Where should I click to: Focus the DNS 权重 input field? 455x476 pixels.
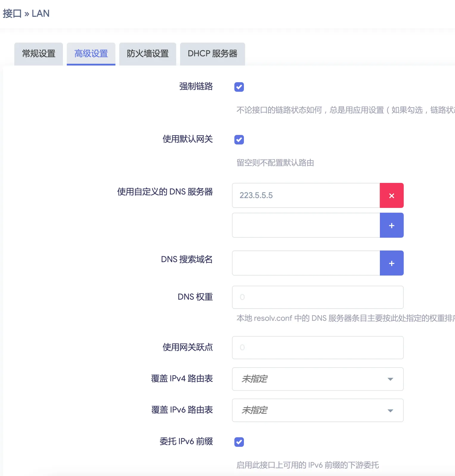click(x=317, y=297)
